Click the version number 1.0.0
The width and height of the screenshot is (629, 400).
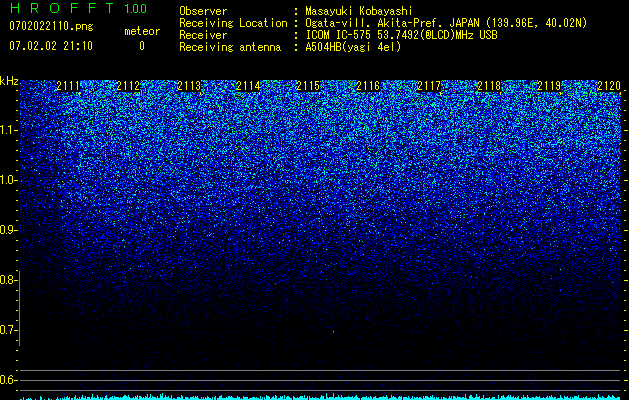(x=136, y=8)
